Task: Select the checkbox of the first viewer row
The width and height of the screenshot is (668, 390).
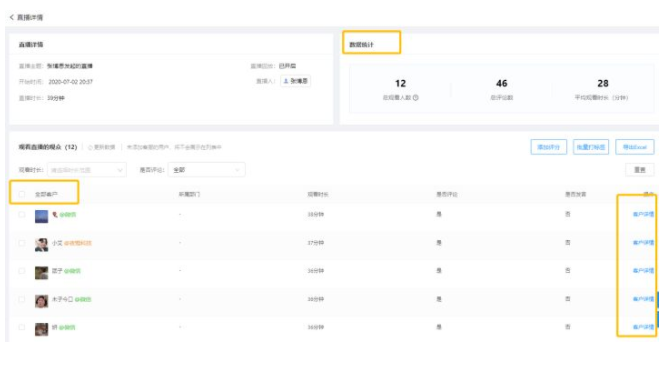Action: [22, 214]
